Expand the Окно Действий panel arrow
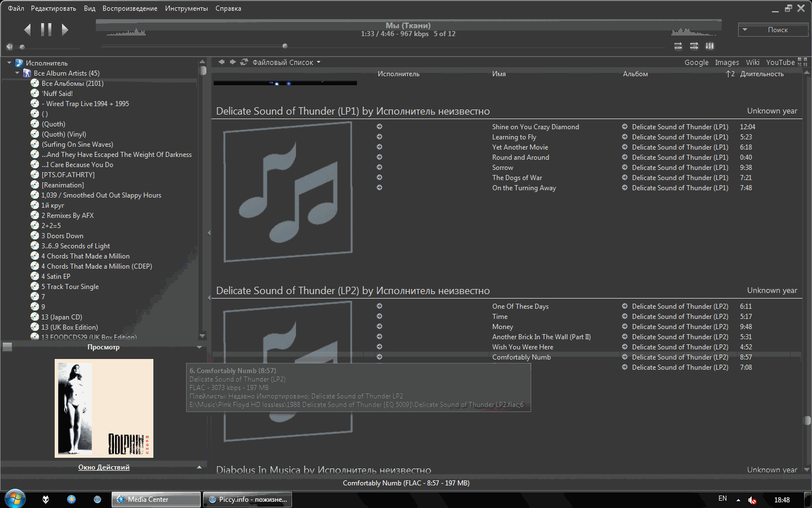Screen dimensions: 812x508 coord(199,467)
